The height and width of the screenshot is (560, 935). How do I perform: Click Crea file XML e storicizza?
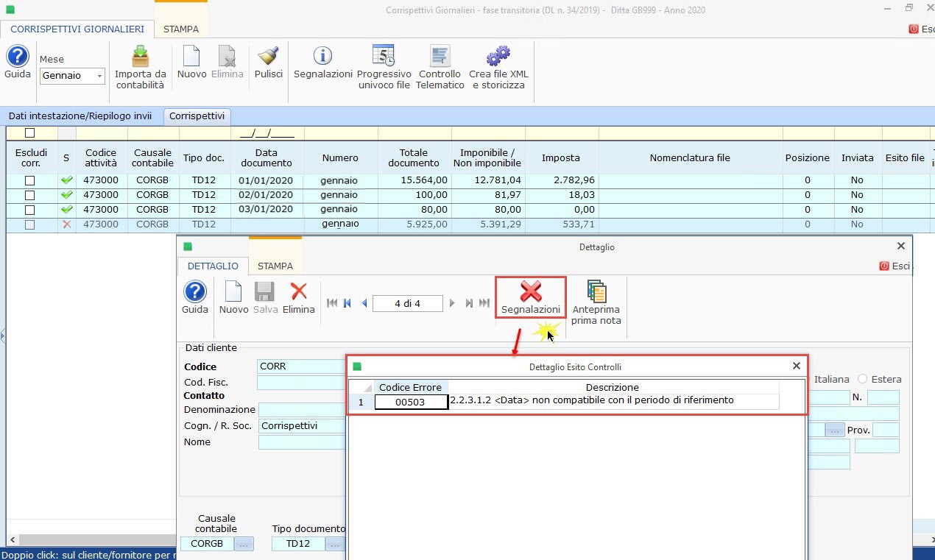(x=498, y=68)
